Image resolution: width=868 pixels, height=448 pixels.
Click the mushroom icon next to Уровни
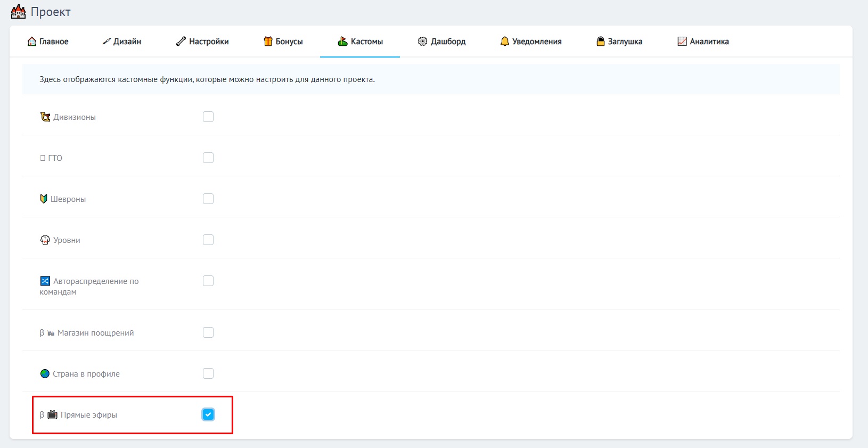(45, 240)
